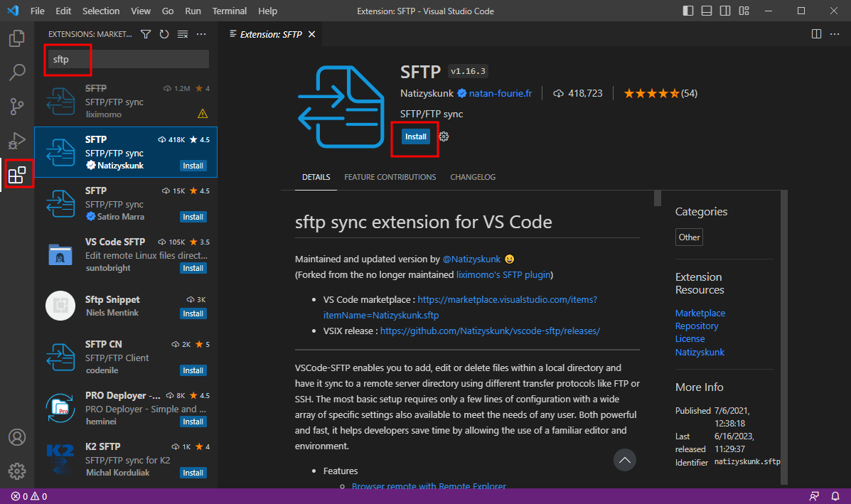Install Natizyskunk SFTP from the list

193,166
